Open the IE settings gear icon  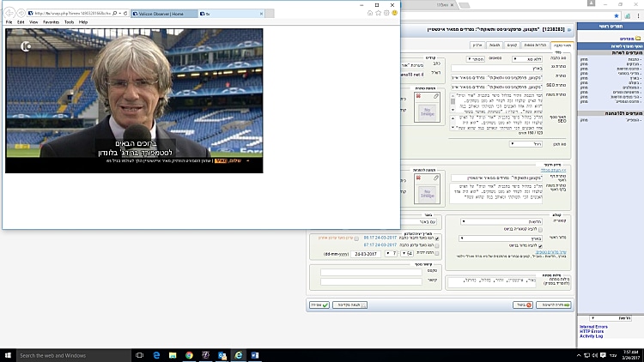(386, 14)
